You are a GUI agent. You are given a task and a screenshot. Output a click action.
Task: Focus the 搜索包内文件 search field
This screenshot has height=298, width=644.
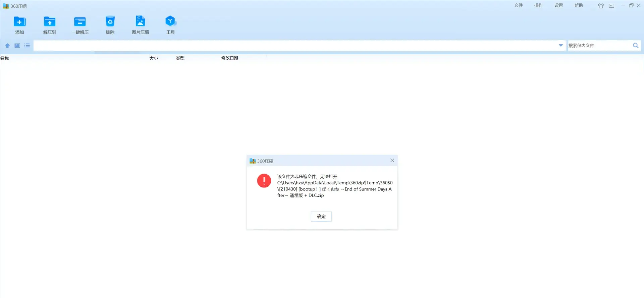coord(599,46)
